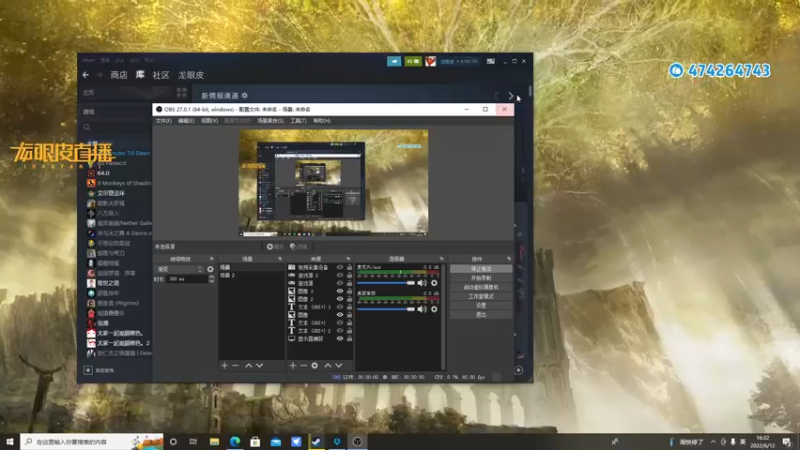Click 开始录制 button in controls
The image size is (800, 450).
click(481, 278)
